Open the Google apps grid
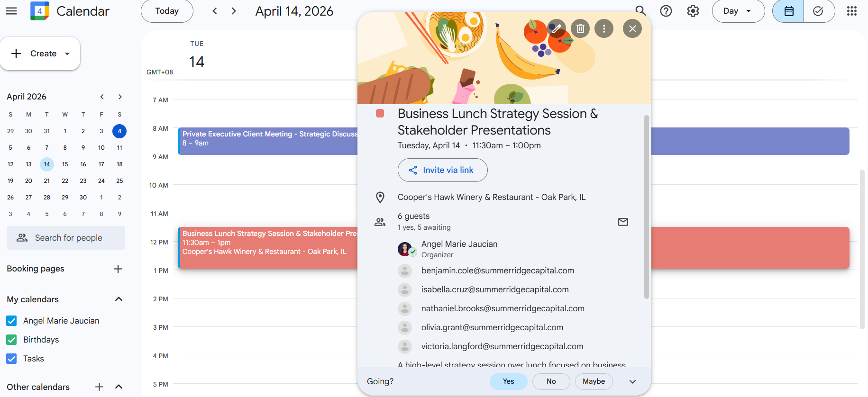Image resolution: width=868 pixels, height=397 pixels. tap(852, 11)
